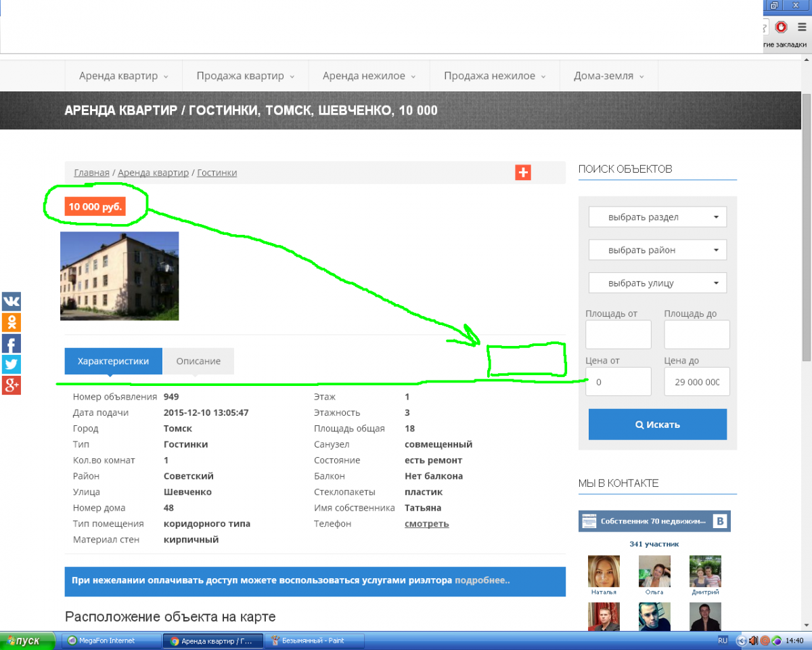Viewport: 812px width, 650px height.
Task: Expand the Аренда нежилое menu
Action: (369, 76)
